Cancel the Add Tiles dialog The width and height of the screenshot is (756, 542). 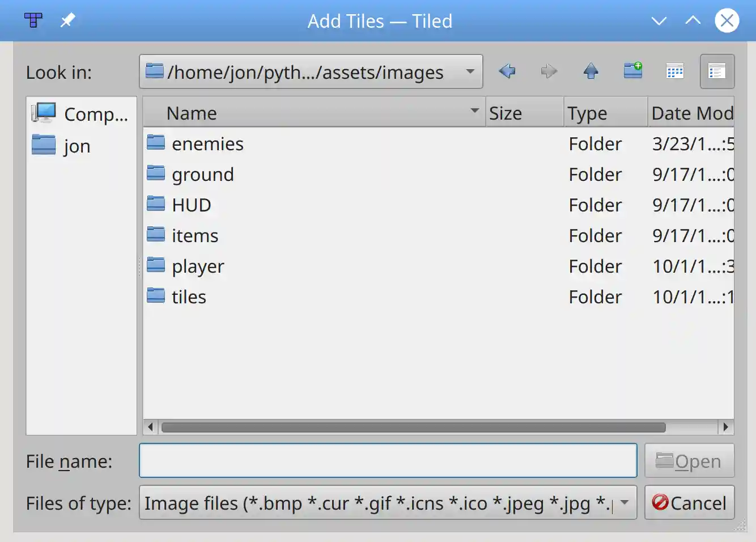pyautogui.click(x=689, y=503)
